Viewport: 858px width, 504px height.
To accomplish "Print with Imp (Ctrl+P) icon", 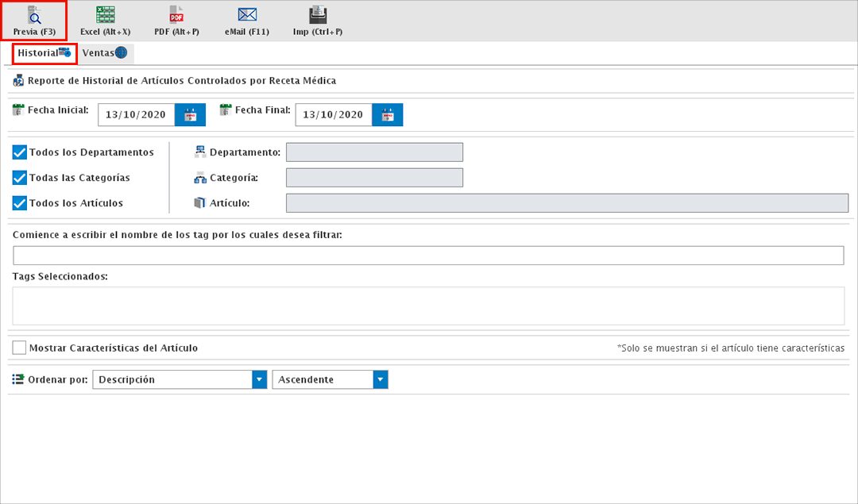I will click(x=318, y=15).
